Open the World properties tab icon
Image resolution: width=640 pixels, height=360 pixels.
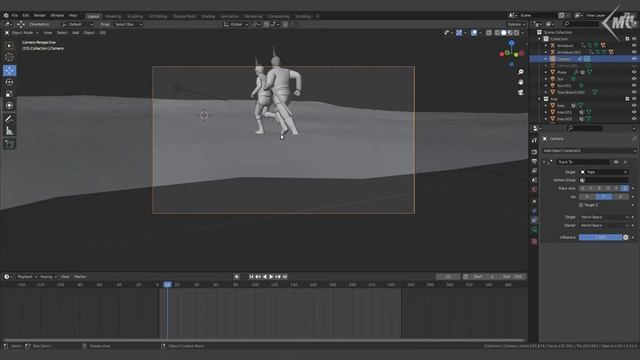534,189
